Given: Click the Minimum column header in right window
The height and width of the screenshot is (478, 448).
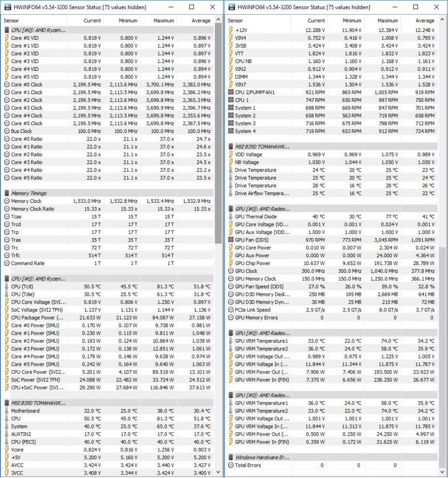Looking at the screenshot, I should coord(351,20).
